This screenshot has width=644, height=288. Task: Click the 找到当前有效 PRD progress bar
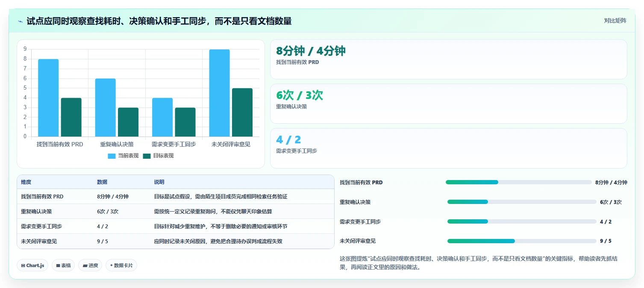click(x=519, y=182)
